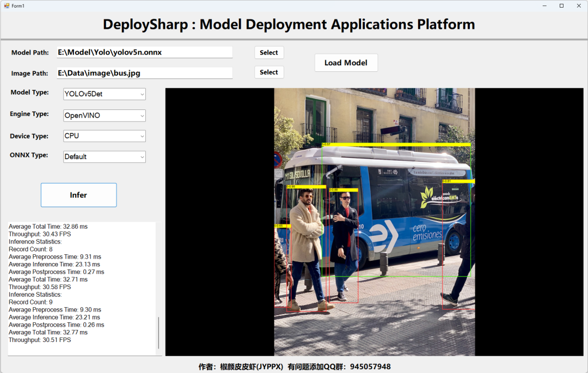This screenshot has height=373, width=588.
Task: Open the Device Type dropdown showing CPU
Action: point(104,136)
